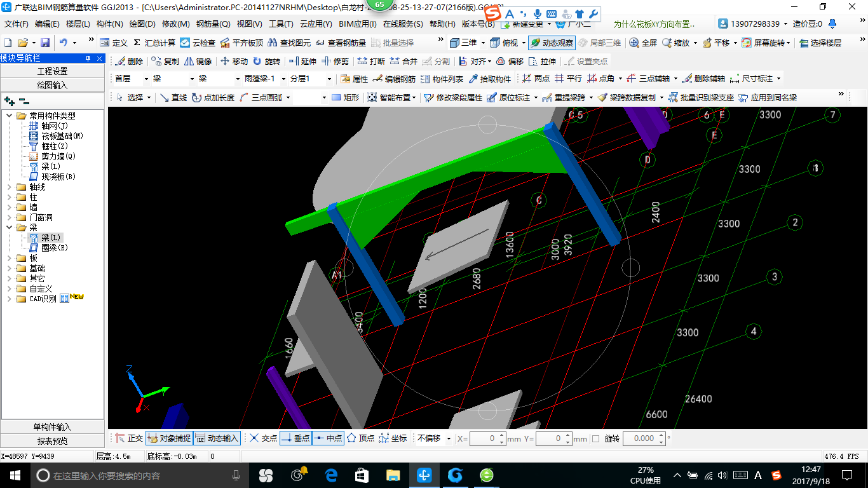
Task: Expand the 轴线 tree folder
Action: (10, 187)
